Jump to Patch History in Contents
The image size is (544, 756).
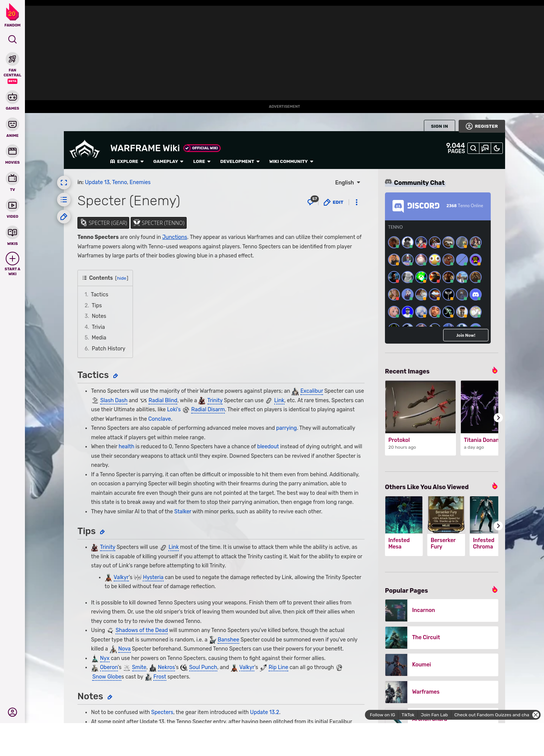pyautogui.click(x=108, y=349)
